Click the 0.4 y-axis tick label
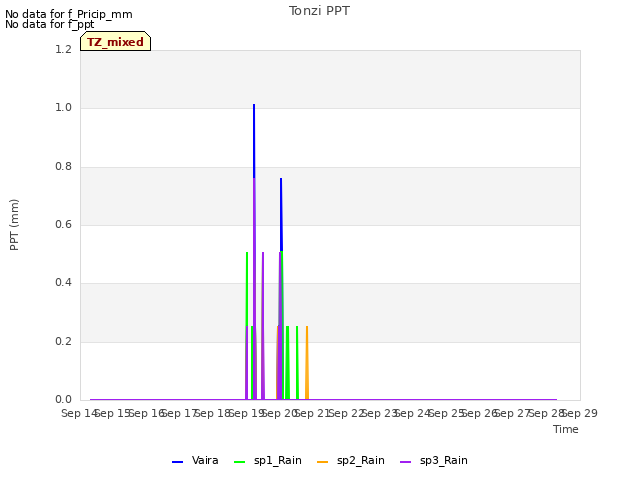The width and height of the screenshot is (640, 480). pyautogui.click(x=63, y=282)
